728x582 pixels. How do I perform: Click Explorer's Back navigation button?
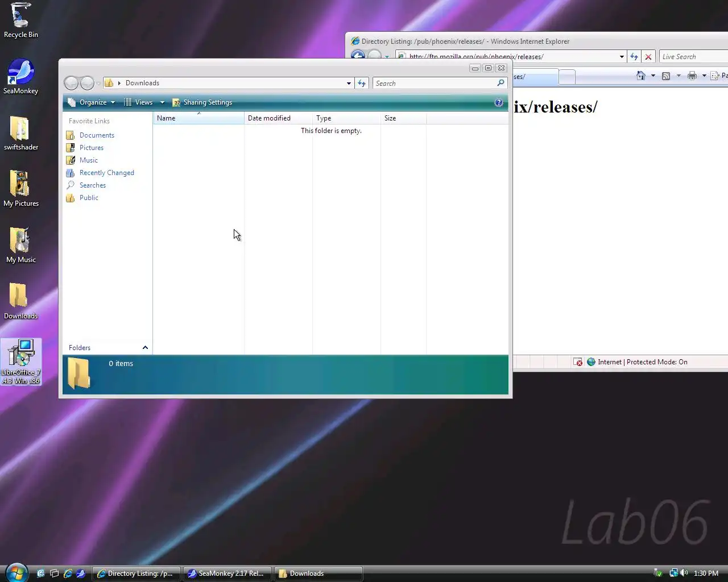click(71, 83)
